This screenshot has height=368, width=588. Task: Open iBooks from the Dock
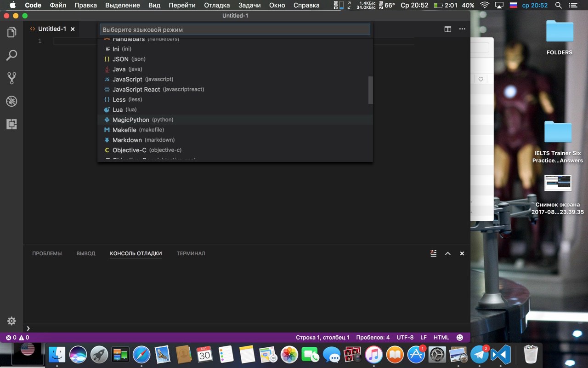[395, 354]
